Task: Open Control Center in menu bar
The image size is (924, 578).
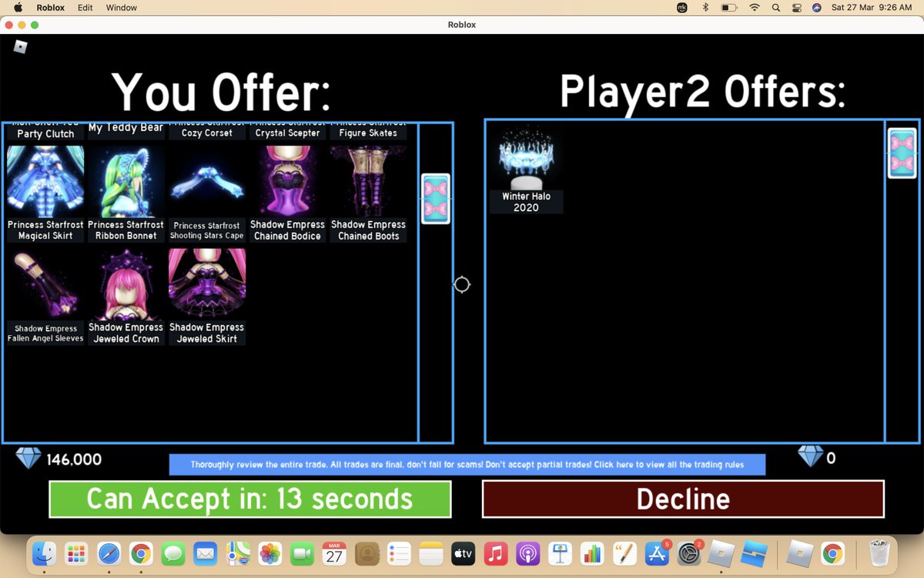Action: (796, 8)
